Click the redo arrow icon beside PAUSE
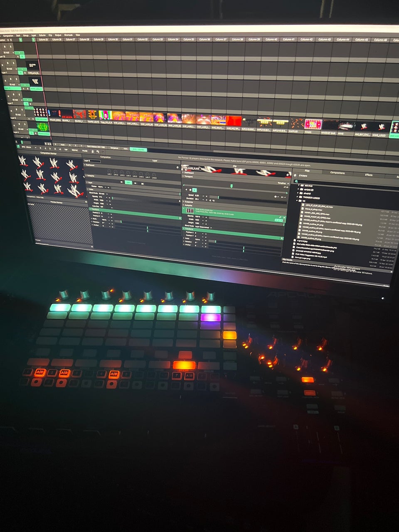 [x=103, y=152]
